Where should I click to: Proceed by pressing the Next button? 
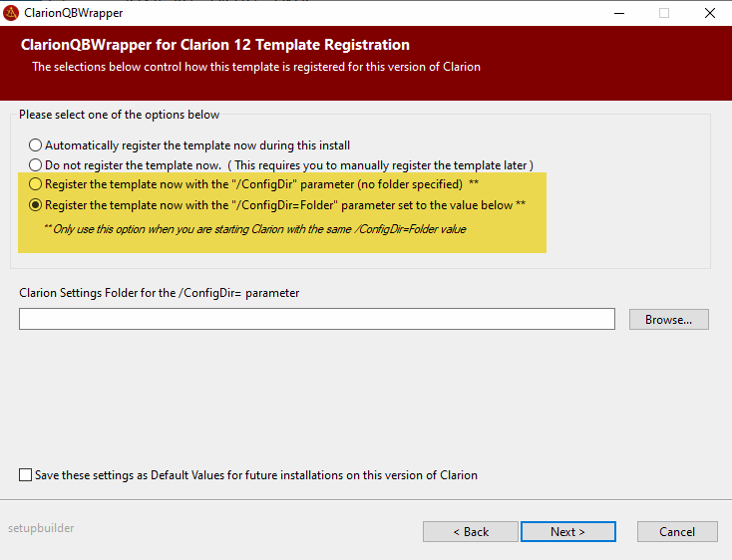pos(567,531)
